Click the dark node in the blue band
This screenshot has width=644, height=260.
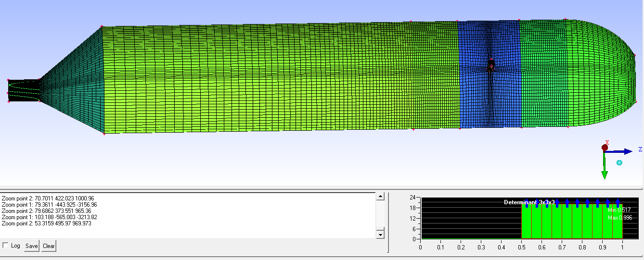tap(491, 63)
